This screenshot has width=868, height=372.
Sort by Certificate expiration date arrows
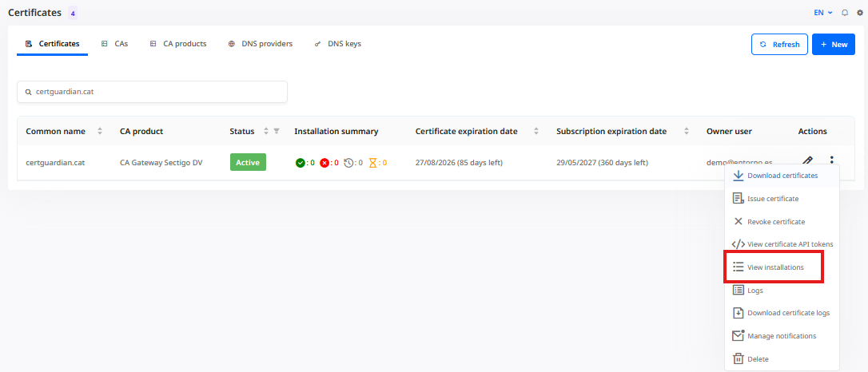point(536,132)
